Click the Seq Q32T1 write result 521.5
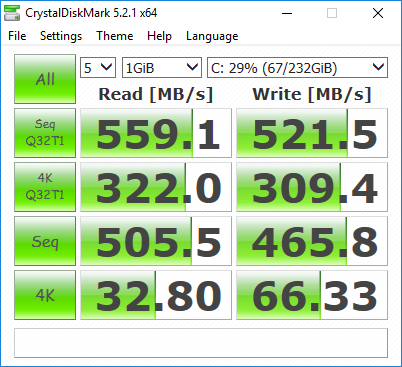Viewport: 402px width, 367px height. click(312, 133)
